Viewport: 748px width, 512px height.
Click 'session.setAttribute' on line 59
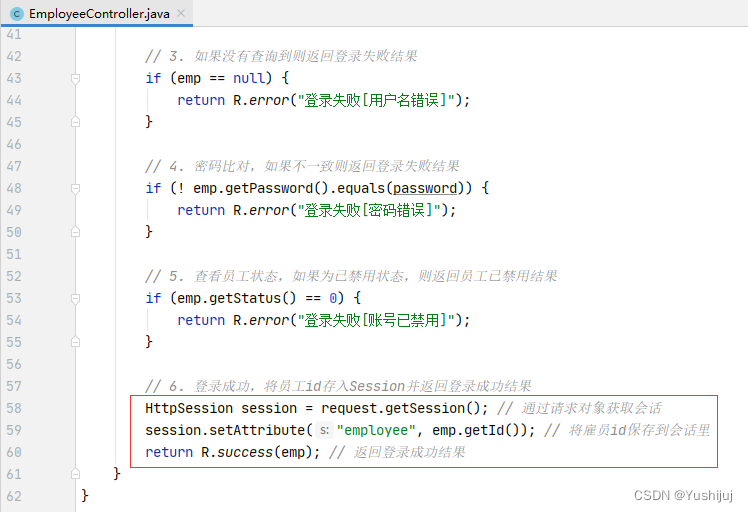(x=225, y=430)
